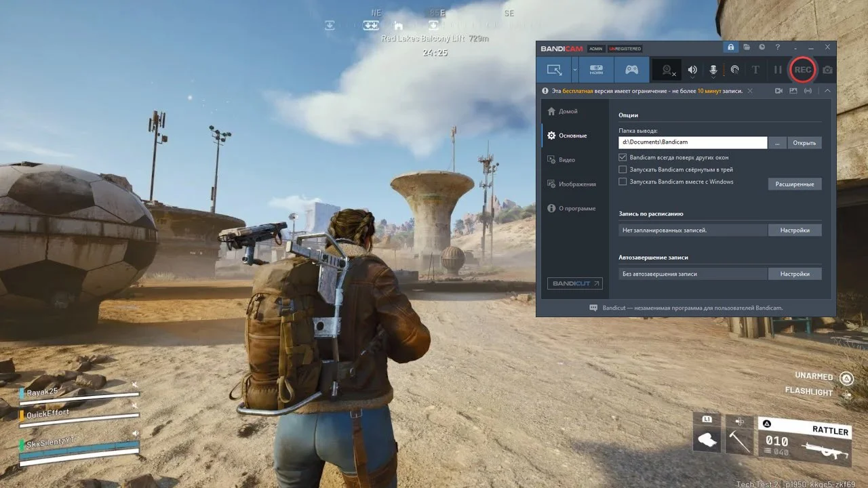The image size is (868, 488).
Task: Uncheck Bandicam всегда поверх других окон
Action: (x=623, y=157)
